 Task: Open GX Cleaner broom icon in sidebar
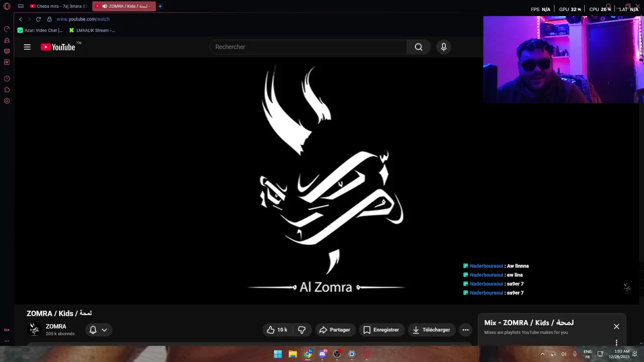coord(7,40)
